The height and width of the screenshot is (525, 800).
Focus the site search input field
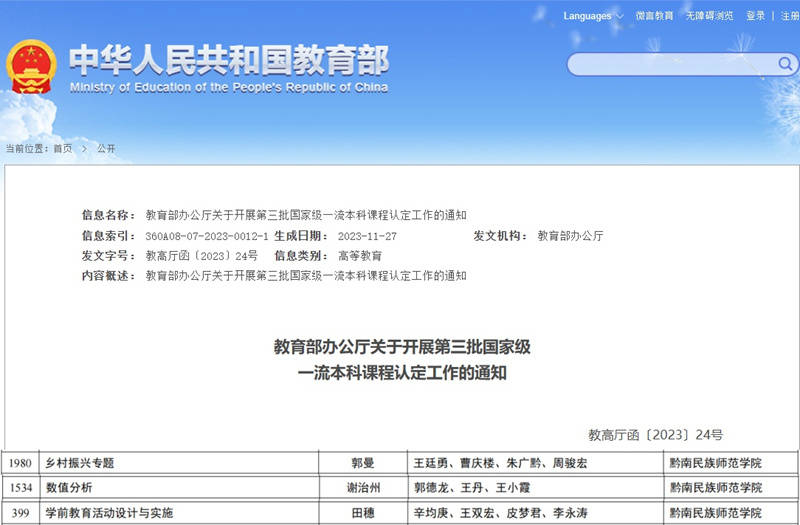tap(670, 65)
